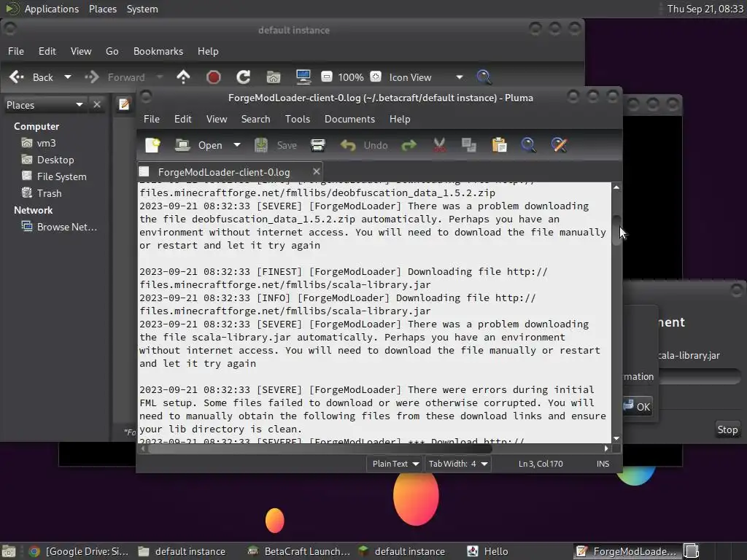
Task: Cut selection with the scissors icon
Action: [439, 145]
